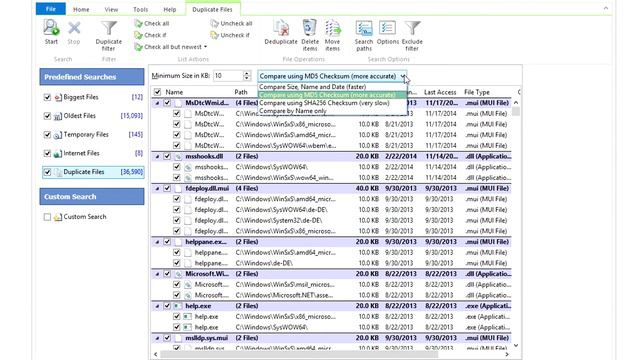This screenshot has height=360, width=640.
Task: Toggle the Internet Files checkbox
Action: point(47,153)
